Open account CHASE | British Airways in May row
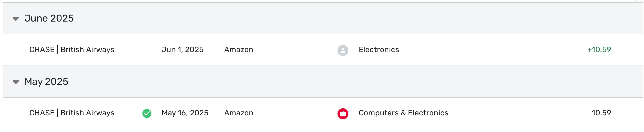 72,113
